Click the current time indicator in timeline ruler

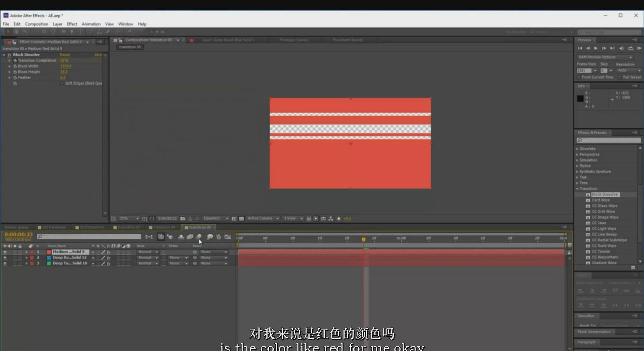click(364, 239)
